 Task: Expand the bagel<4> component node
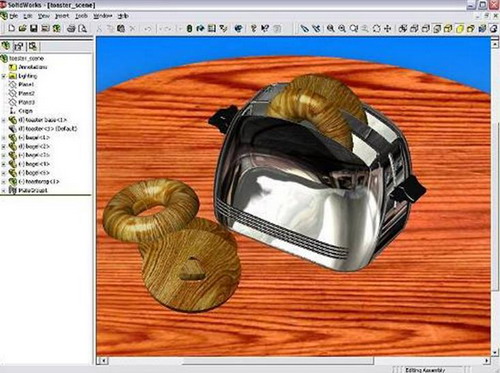click(4, 164)
